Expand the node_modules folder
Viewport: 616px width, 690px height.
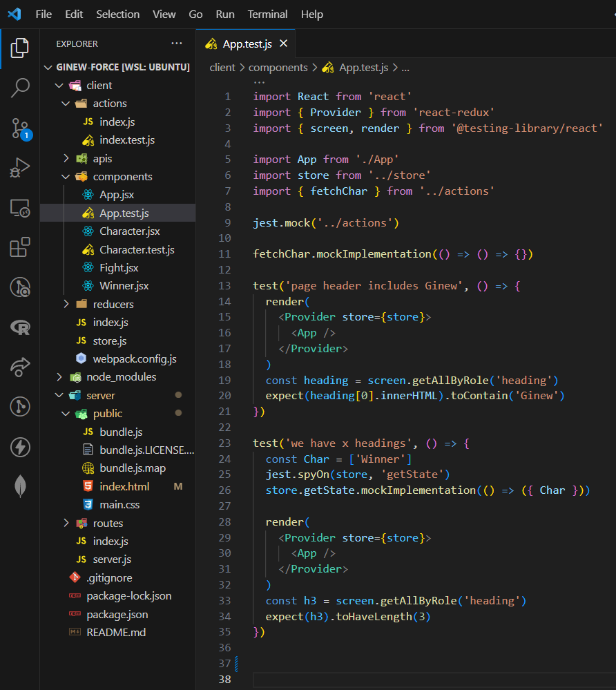click(59, 377)
